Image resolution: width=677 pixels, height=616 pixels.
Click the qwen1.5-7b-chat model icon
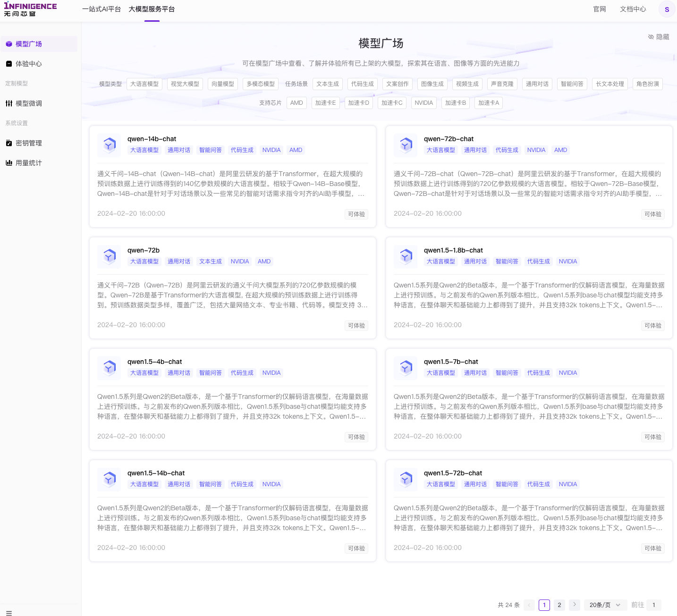[x=406, y=368]
